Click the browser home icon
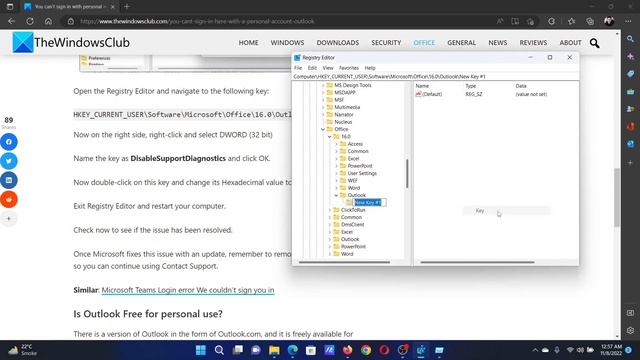Image resolution: width=640 pixels, height=360 pixels. pyautogui.click(x=48, y=21)
